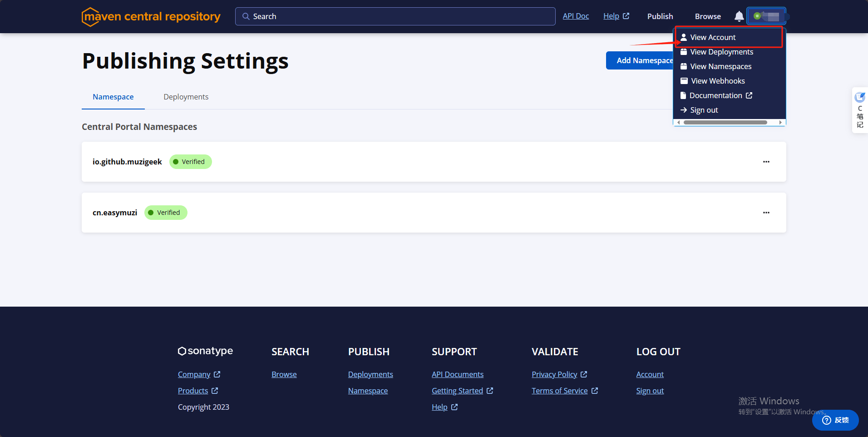Click Verified badge of io.github.muzigeek
This screenshot has width=868, height=437.
tap(191, 162)
